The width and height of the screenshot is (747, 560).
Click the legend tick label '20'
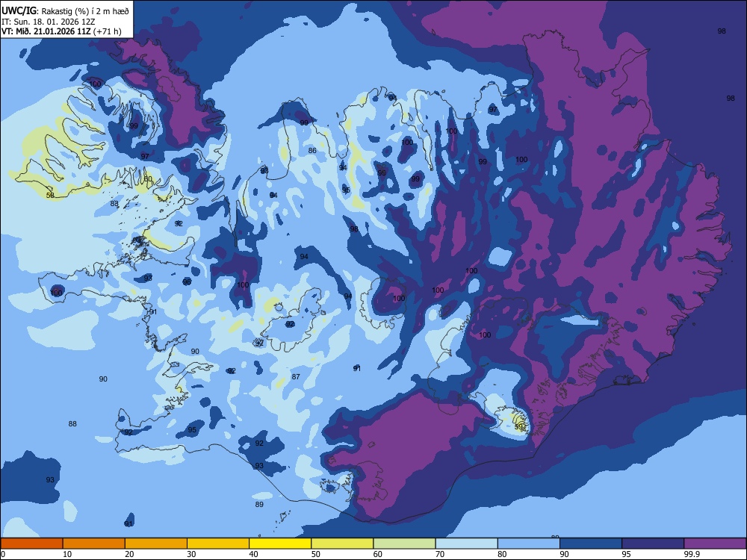[x=129, y=554]
